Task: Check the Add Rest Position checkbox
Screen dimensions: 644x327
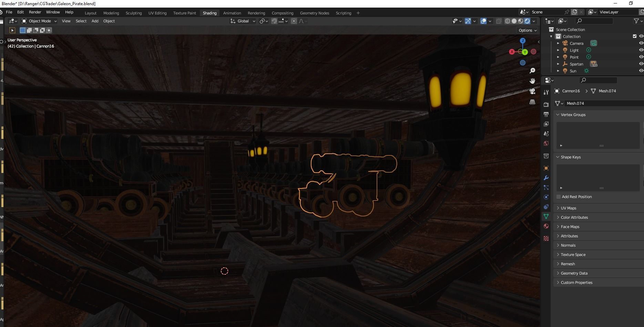Action: 559,197
